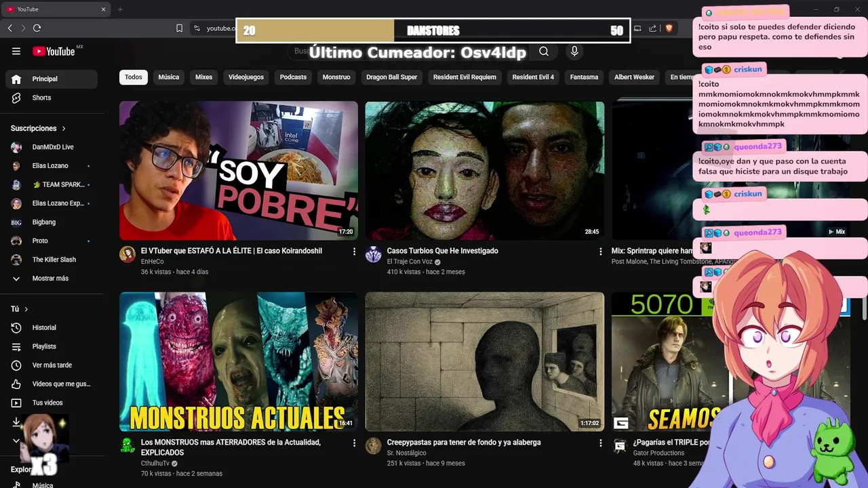Click El Traje Con Voz channel avatar

(374, 254)
